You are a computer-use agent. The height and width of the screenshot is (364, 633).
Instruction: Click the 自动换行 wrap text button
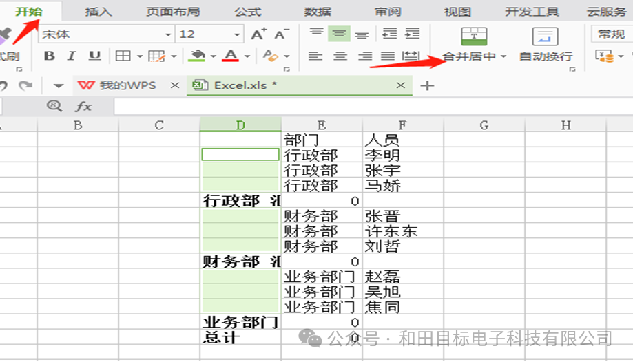tap(546, 44)
